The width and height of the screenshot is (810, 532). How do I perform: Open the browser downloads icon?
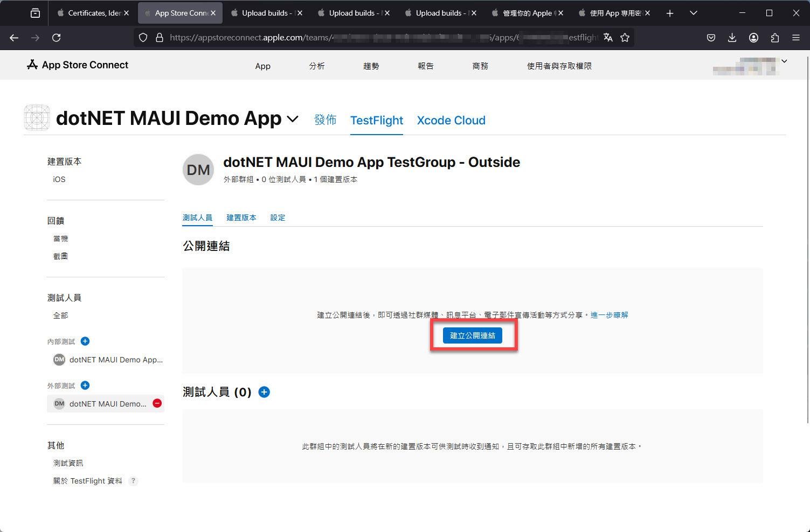732,37
